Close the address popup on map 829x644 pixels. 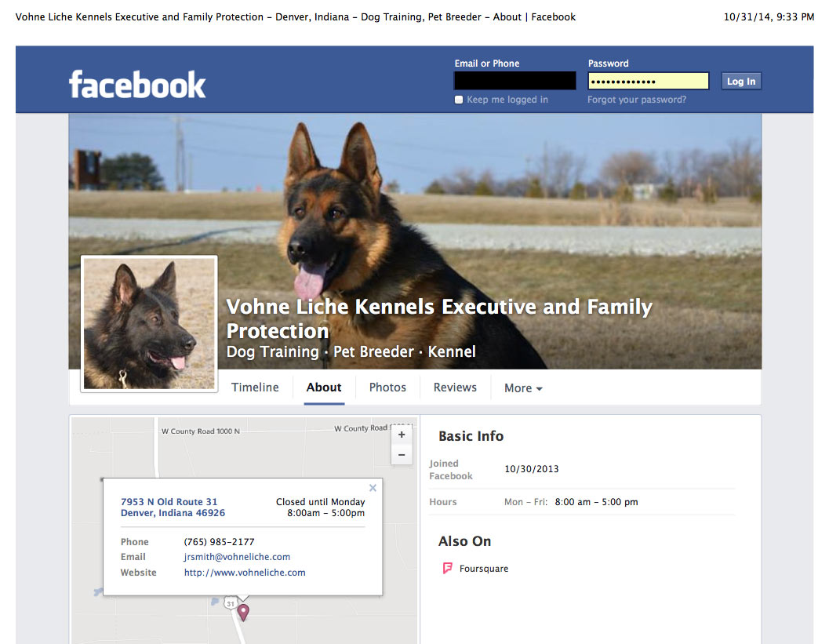click(373, 487)
